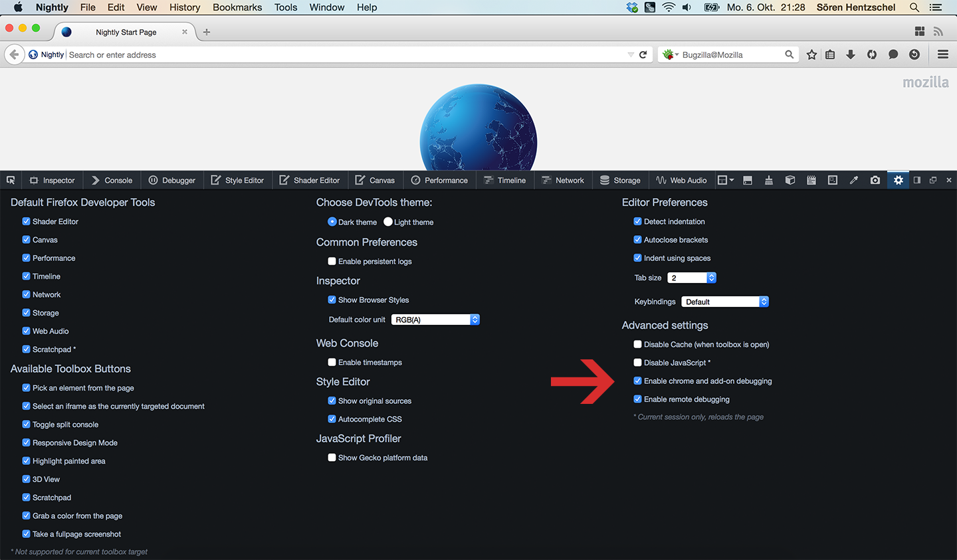Open the Debugger tab

coord(172,180)
